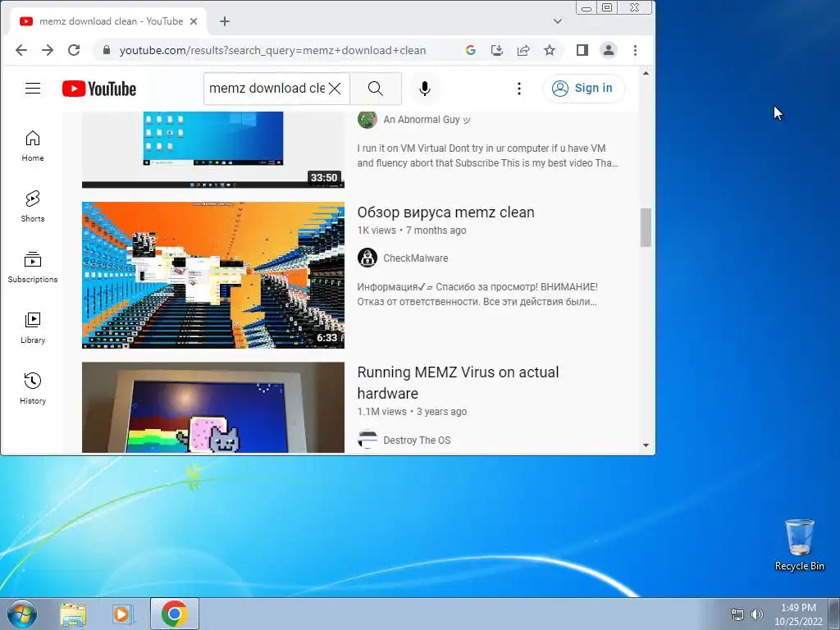This screenshot has width=840, height=630.
Task: Click the magnifier search button
Action: (x=376, y=89)
